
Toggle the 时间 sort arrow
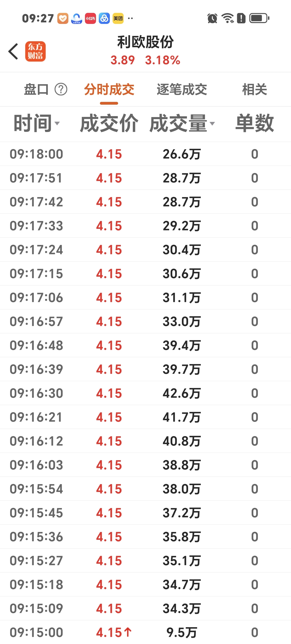click(x=57, y=123)
